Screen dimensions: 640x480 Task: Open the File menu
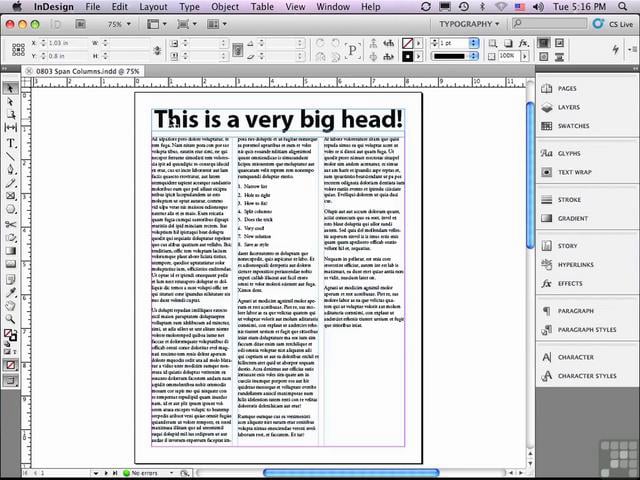point(93,7)
